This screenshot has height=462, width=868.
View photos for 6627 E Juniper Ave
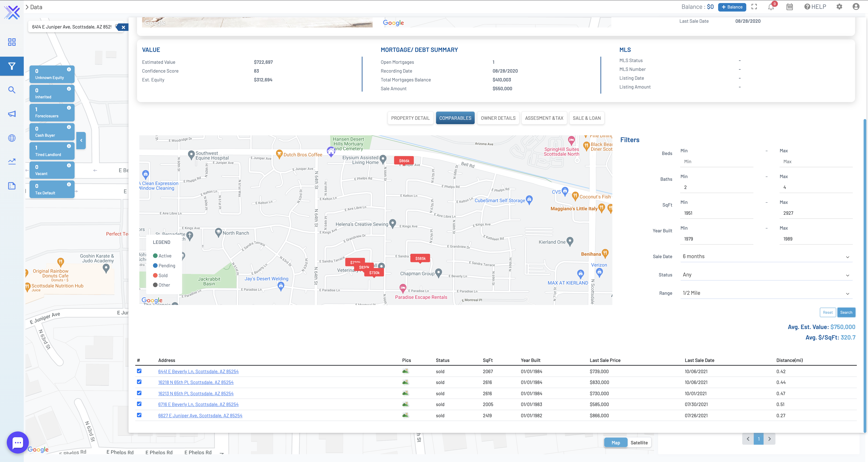405,415
